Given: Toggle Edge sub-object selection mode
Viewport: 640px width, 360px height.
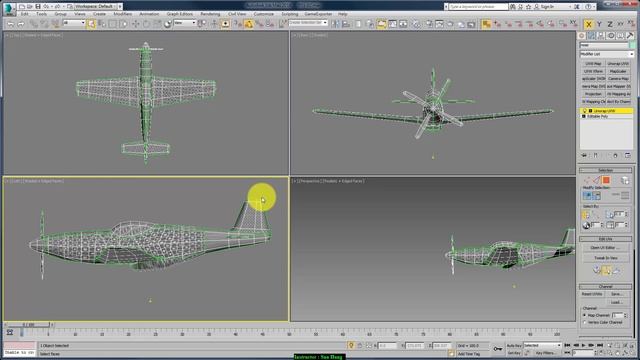Looking at the screenshot, I should (x=596, y=180).
